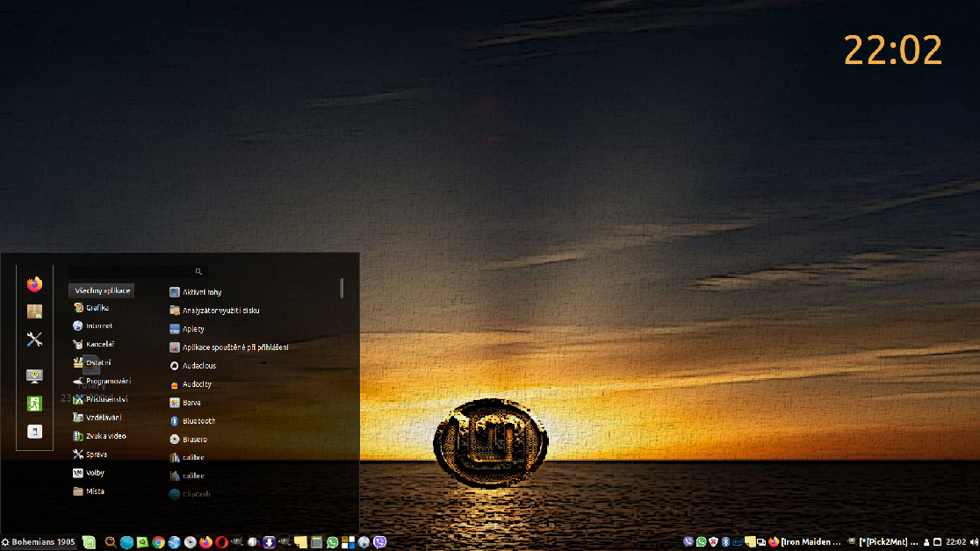The image size is (980, 551).
Task: Select the Internet category
Action: point(98,326)
